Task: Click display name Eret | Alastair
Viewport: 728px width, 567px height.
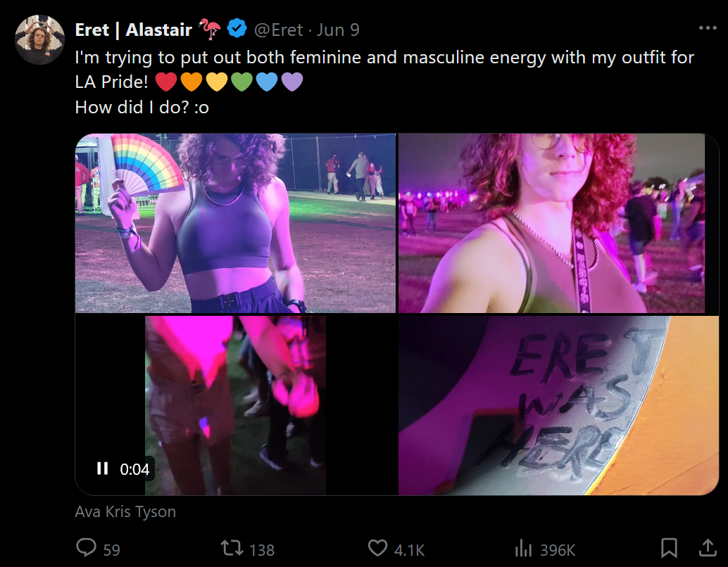Action: [x=133, y=30]
